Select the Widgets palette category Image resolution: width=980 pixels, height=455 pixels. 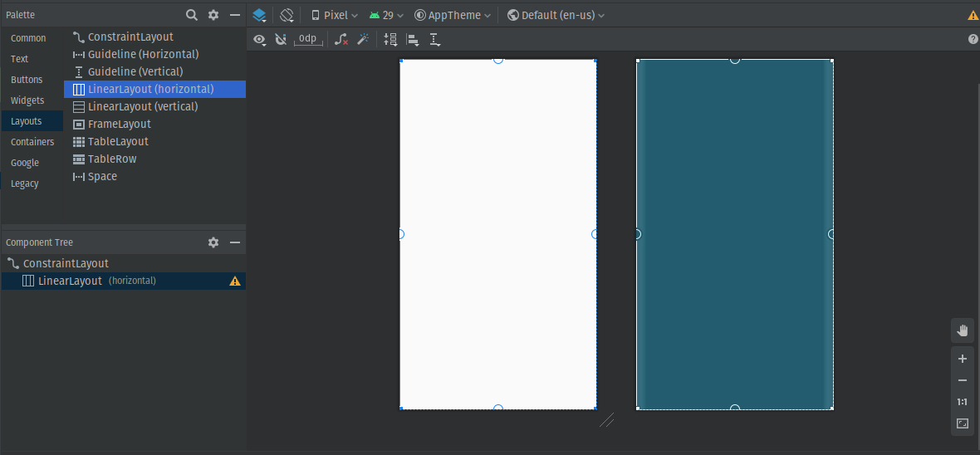point(32,100)
